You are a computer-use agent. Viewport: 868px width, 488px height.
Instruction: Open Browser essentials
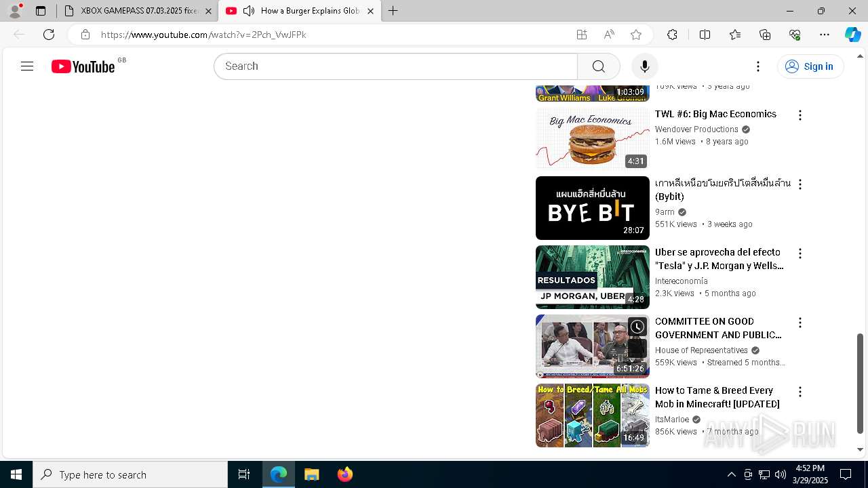795,35
